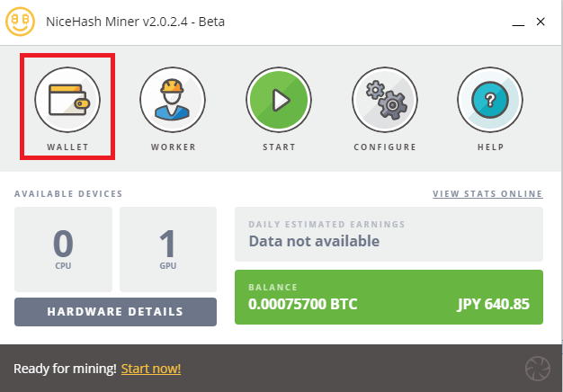Click the JPY 640.85 amount
Screen dimensions: 563x392
tap(494, 305)
